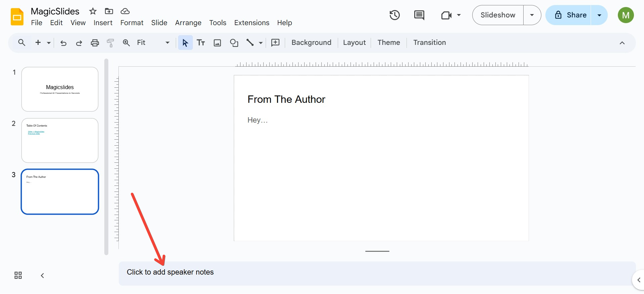644x294 pixels.
Task: Collapse the filmstrip with left chevron
Action: click(x=42, y=275)
